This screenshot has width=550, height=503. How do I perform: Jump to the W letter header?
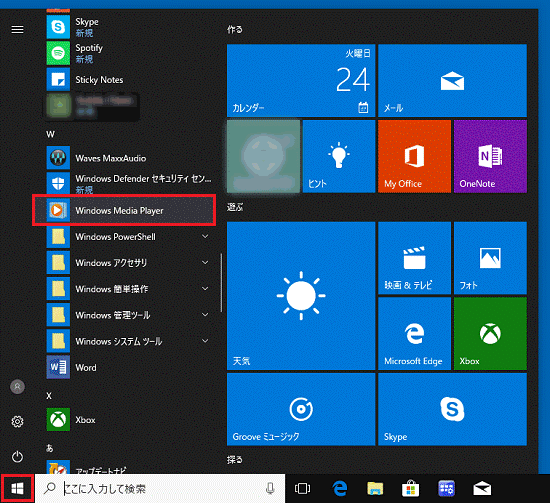point(50,134)
